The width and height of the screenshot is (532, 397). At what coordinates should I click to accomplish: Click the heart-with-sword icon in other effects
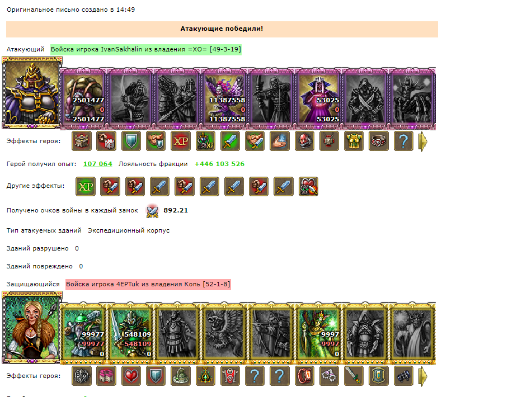tap(308, 186)
